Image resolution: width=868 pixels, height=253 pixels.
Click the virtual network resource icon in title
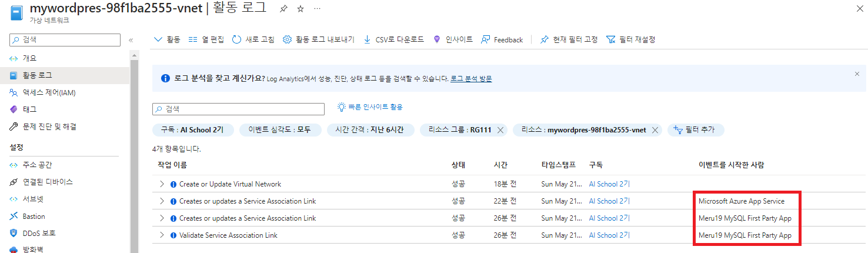click(16, 13)
